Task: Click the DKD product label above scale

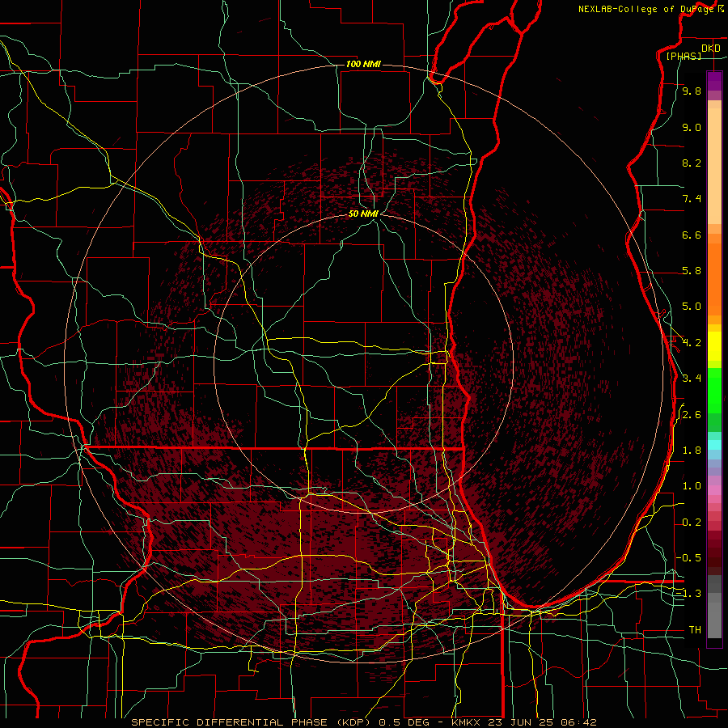Action: [711, 49]
